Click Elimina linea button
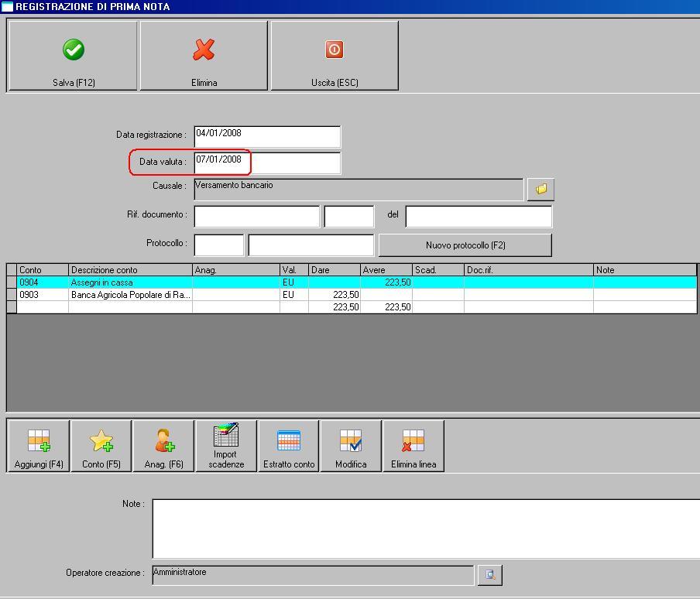 413,446
